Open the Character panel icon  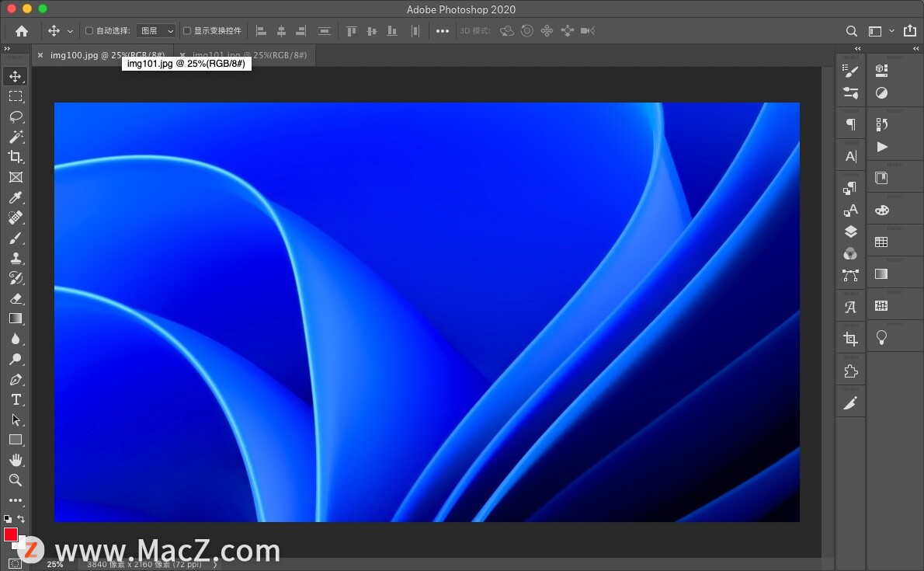pos(850,156)
